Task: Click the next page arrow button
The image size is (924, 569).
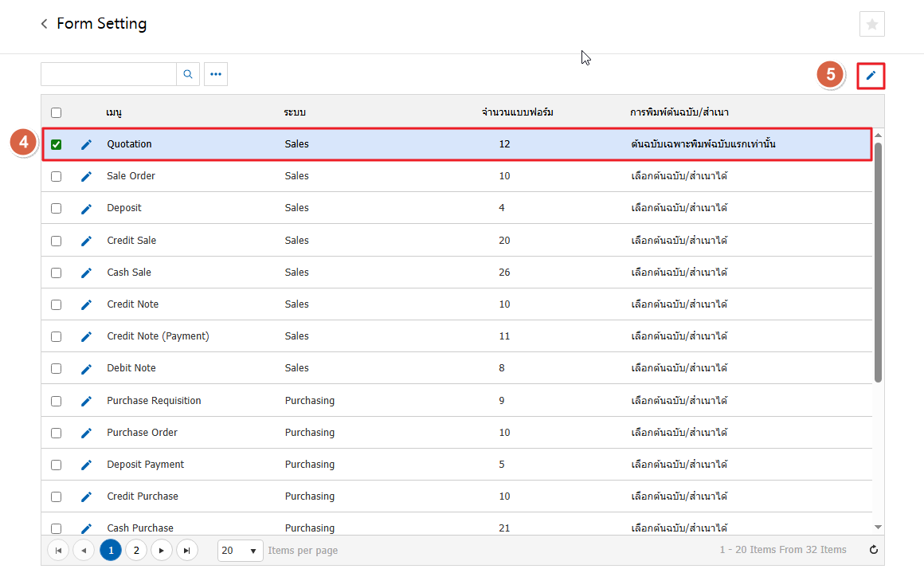Action: pyautogui.click(x=162, y=550)
